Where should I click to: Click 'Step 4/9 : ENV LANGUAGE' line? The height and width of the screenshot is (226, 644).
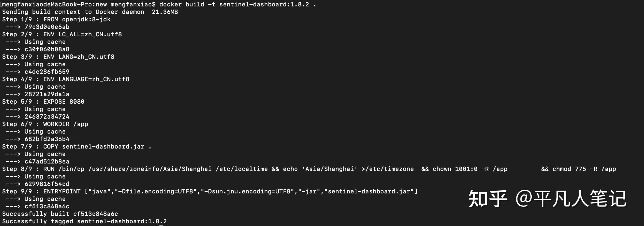click(66, 79)
